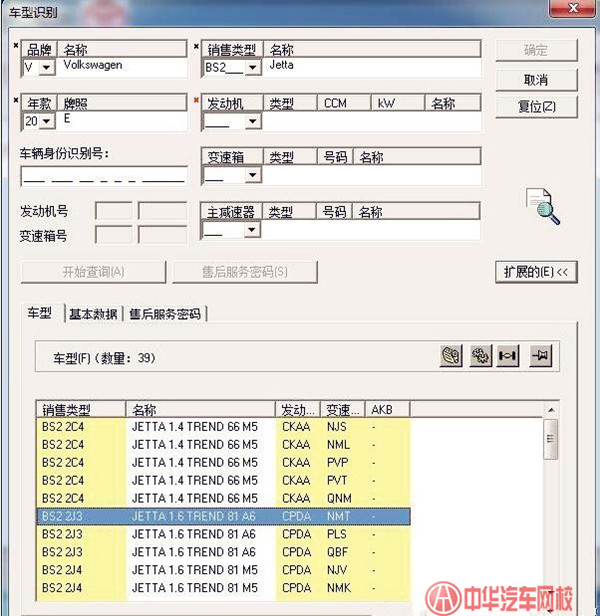Sort by the 销售类型 list column header
600x616 pixels.
[81, 410]
